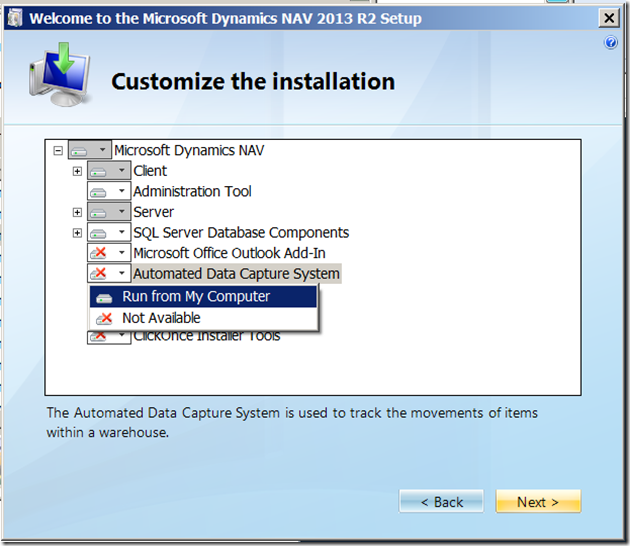Collapse the Microsoft Dynamics NAV root node
This screenshot has width=630, height=546.
58,151
